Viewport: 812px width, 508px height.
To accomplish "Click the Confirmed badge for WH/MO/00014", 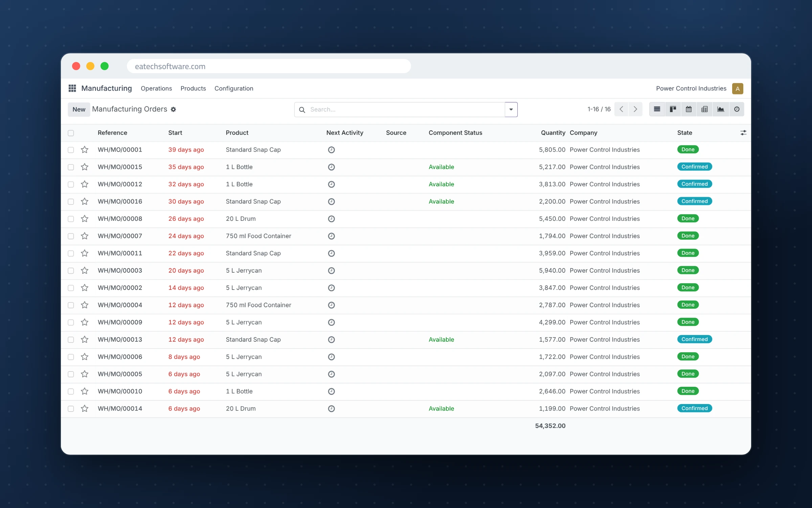I will pos(695,408).
